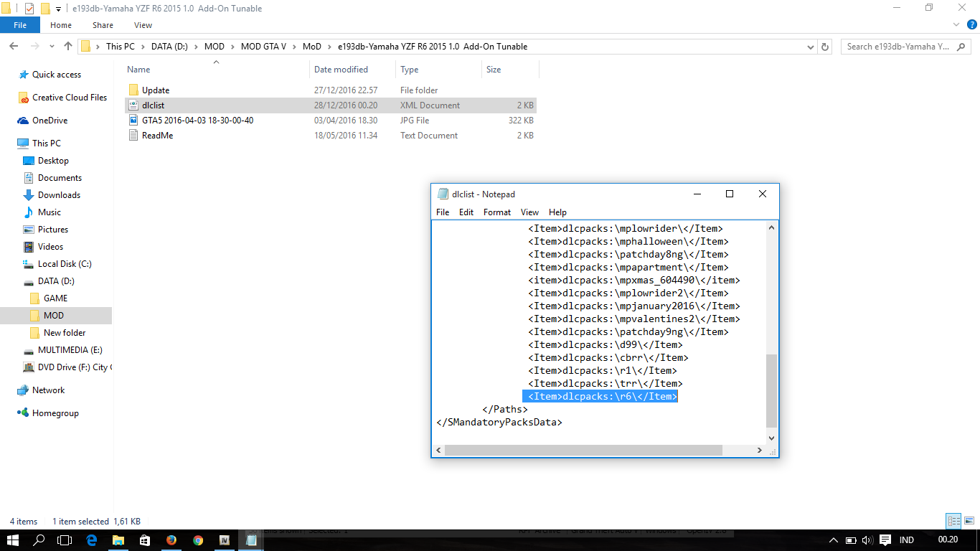Screen dimensions: 980x551
Task: Switch to details view using the status bar icon
Action: (953, 522)
